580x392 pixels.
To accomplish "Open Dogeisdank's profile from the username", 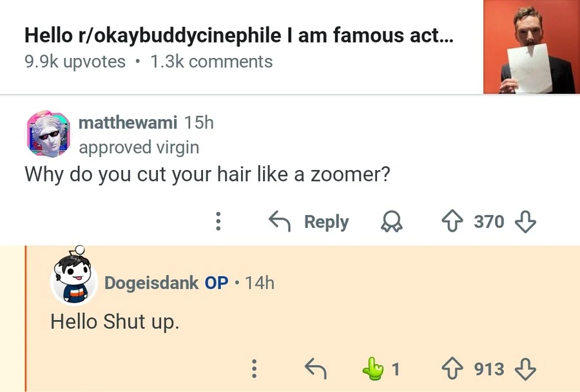I will pos(151,283).
